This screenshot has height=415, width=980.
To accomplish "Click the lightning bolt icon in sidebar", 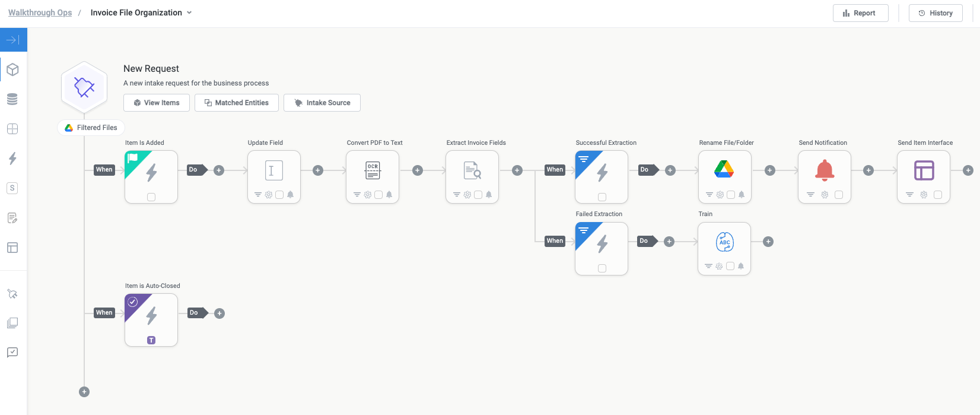I will (x=12, y=159).
